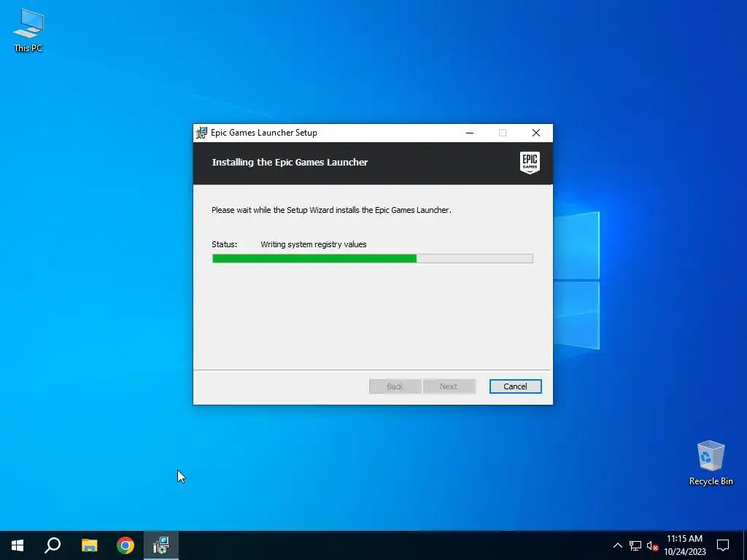Image resolution: width=747 pixels, height=560 pixels.
Task: Open File Explorer from taskbar
Action: click(x=89, y=545)
